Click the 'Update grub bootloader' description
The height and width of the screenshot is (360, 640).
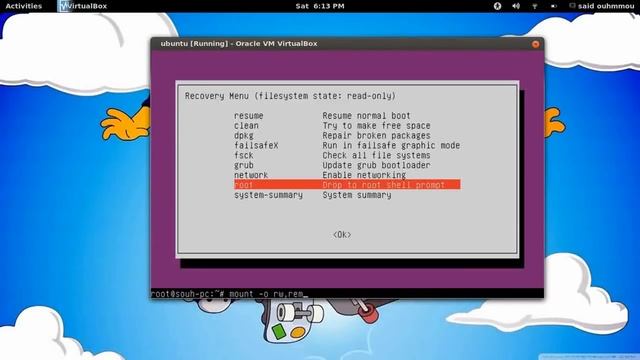[x=376, y=165]
